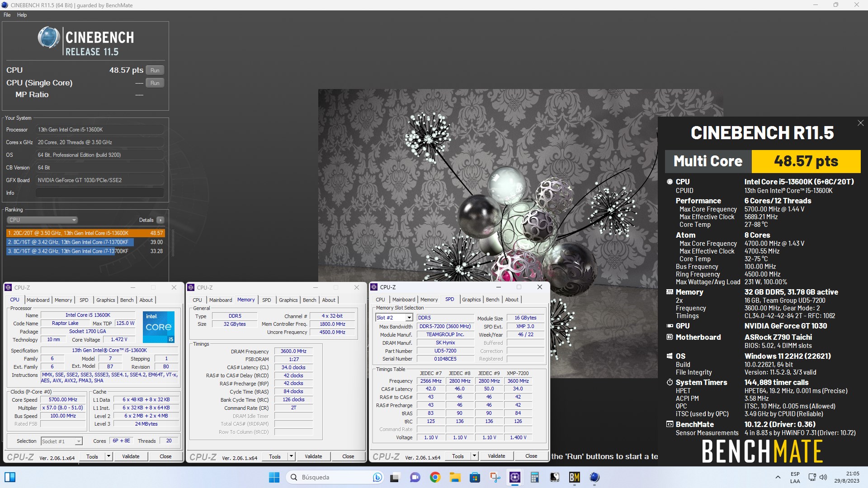Launch Google Chrome from the taskbar

coord(435,477)
